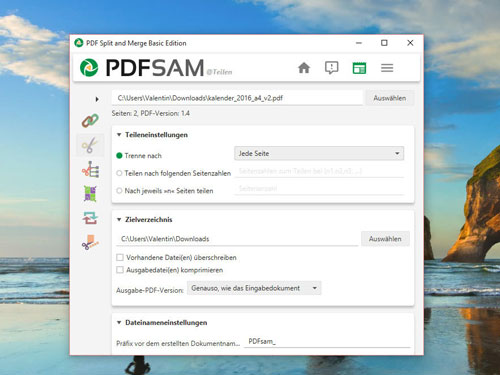Select the 'Trenne nach' radio option
The height and width of the screenshot is (375, 500).
pos(119,156)
